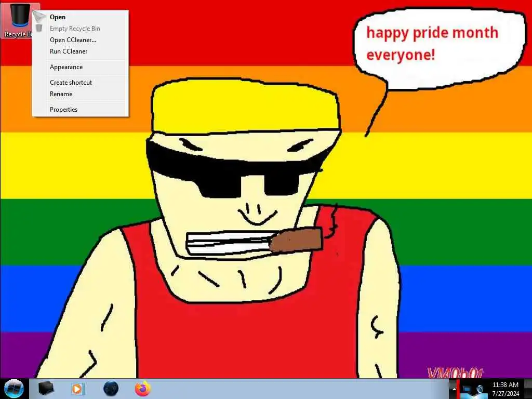
Task: Open the Appearance menu entry
Action: click(80, 67)
